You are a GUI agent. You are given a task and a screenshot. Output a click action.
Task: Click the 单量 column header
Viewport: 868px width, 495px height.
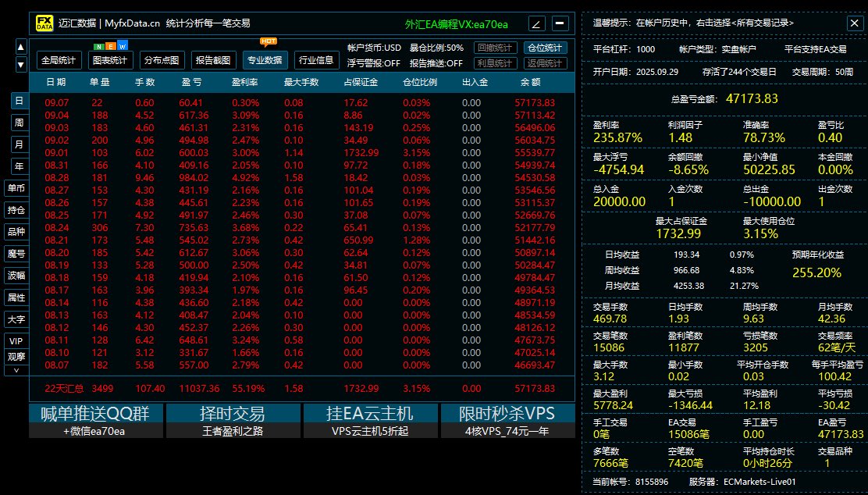click(x=100, y=82)
